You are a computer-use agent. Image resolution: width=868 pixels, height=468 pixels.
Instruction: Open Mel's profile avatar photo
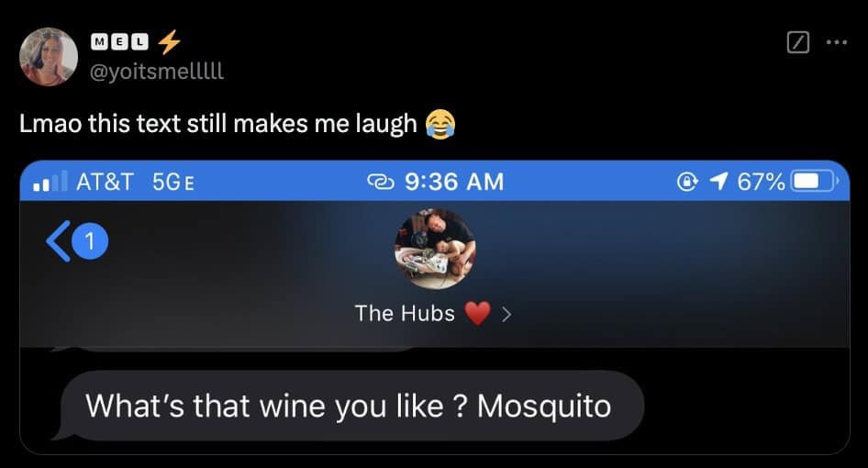click(49, 57)
